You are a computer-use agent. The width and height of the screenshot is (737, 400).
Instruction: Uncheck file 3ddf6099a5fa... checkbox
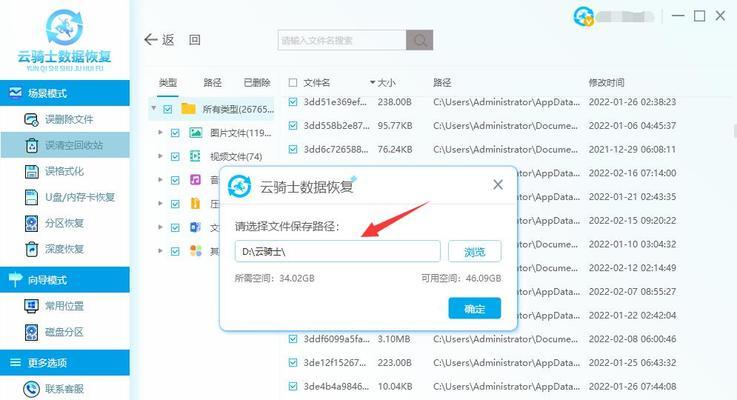point(293,339)
